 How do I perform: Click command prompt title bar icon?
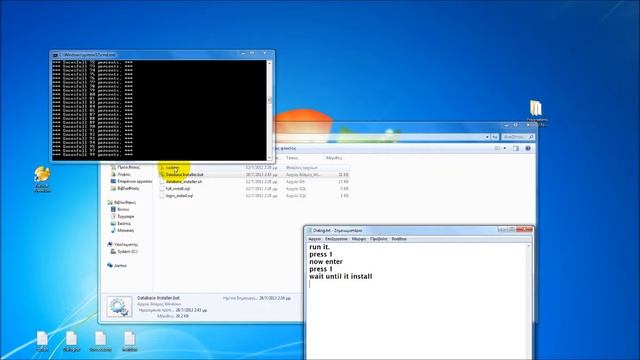[55, 55]
